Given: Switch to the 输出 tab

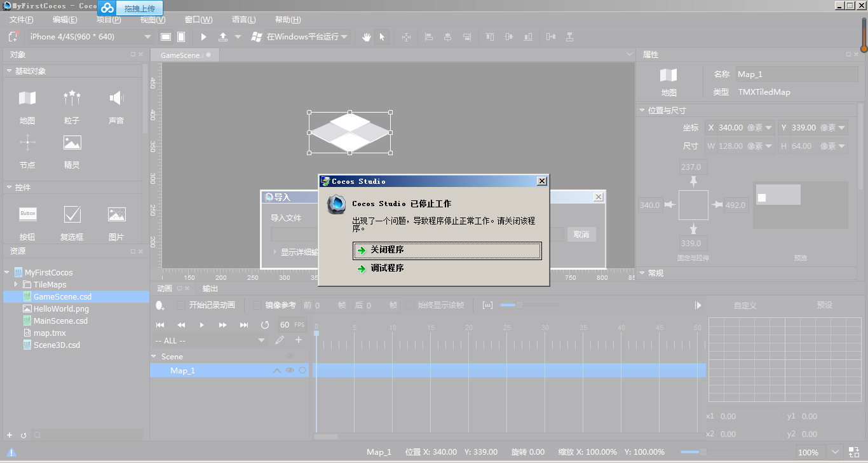Looking at the screenshot, I should 210,289.
